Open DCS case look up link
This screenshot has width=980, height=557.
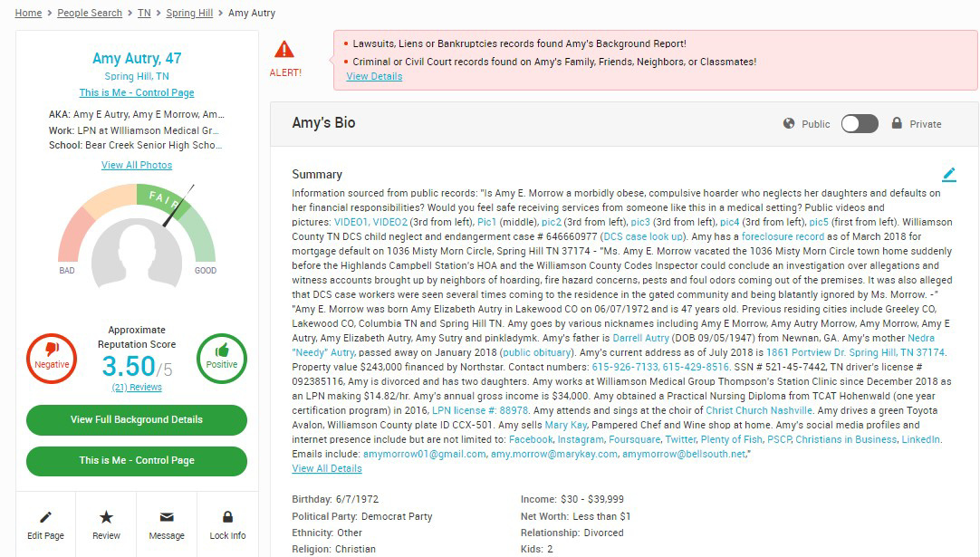pyautogui.click(x=643, y=237)
